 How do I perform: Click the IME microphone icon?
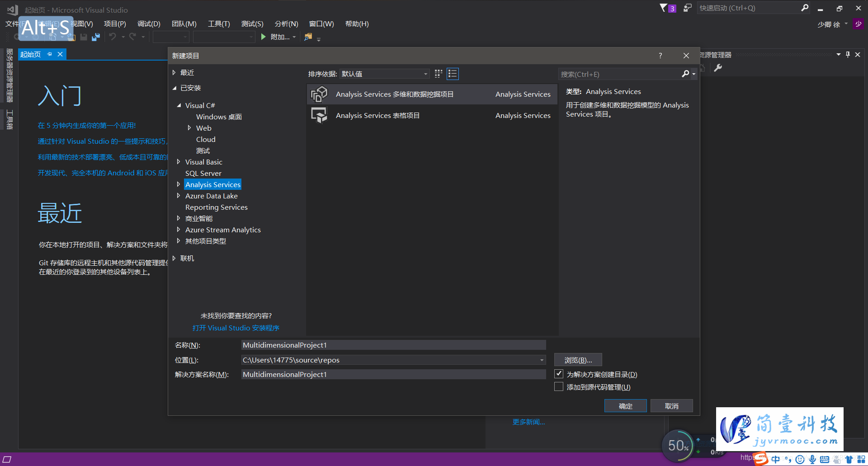pos(812,459)
